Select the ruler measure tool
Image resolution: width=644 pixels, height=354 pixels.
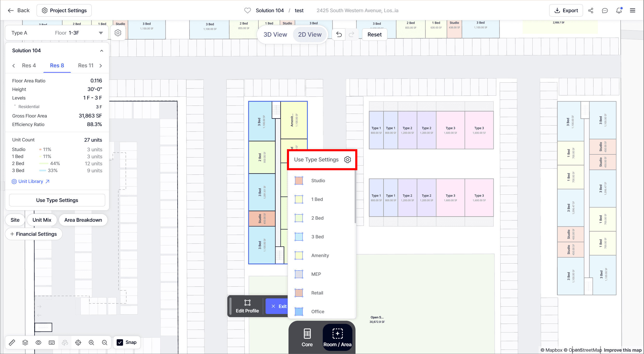click(x=12, y=343)
